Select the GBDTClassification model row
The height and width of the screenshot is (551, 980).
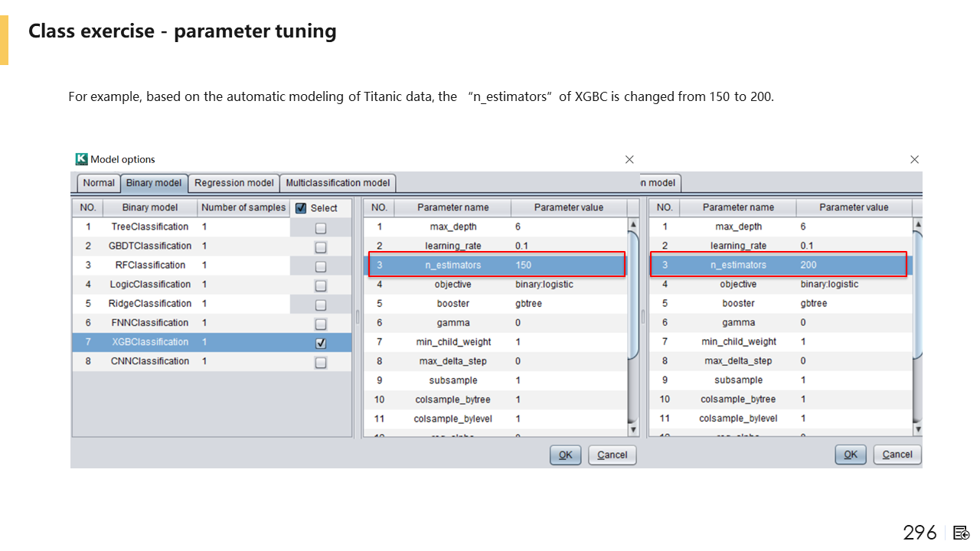click(x=150, y=246)
